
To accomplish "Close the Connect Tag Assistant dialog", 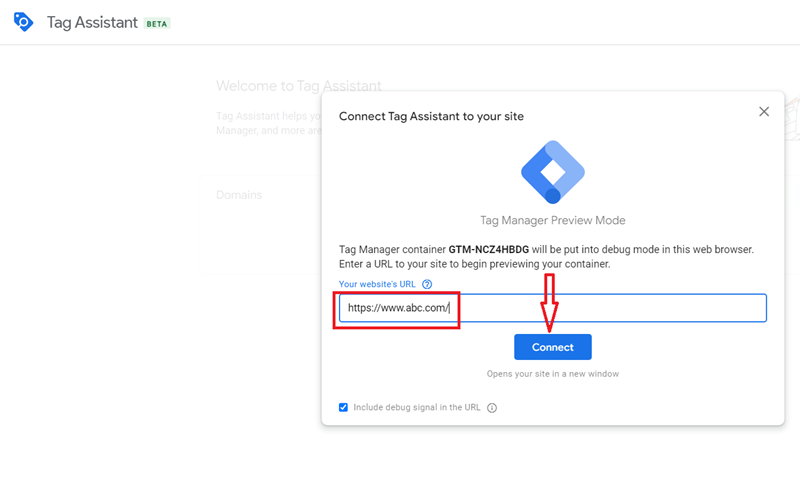I will coord(764,112).
